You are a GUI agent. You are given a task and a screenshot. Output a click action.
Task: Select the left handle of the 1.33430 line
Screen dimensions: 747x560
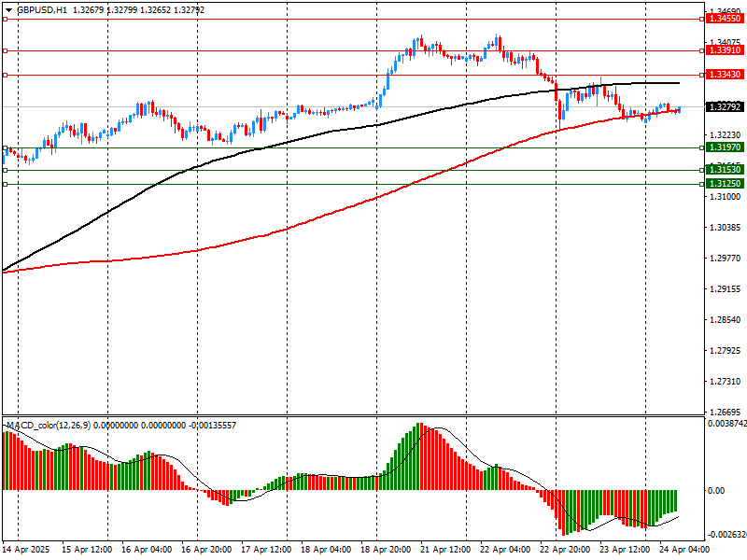click(x=5, y=75)
